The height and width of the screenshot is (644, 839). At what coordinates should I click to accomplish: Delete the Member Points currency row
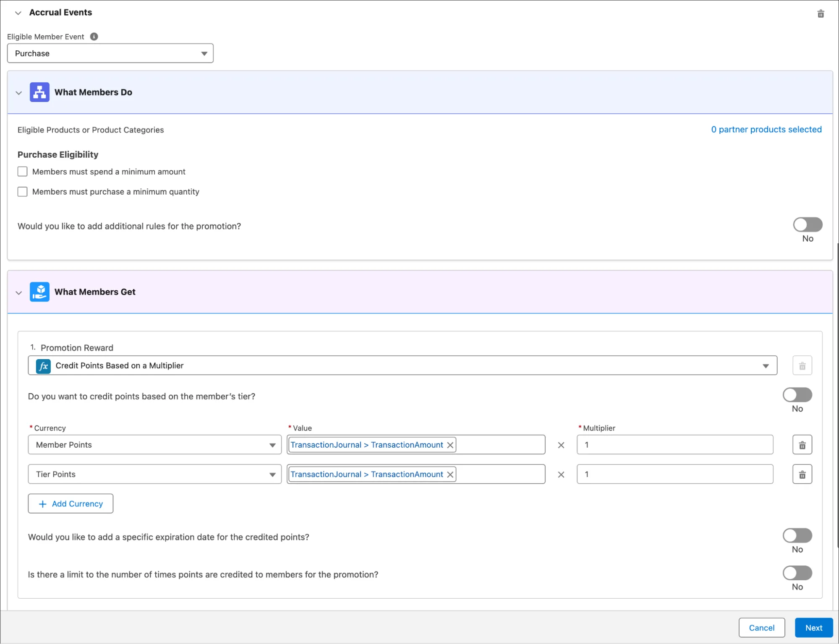click(x=802, y=444)
